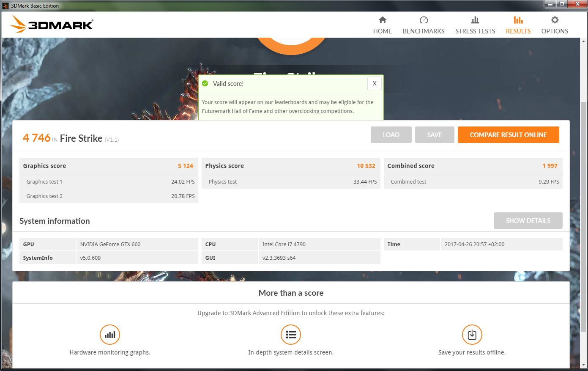Viewport: 588px width, 371px height.
Task: Go to HOME tab label
Action: click(x=383, y=31)
